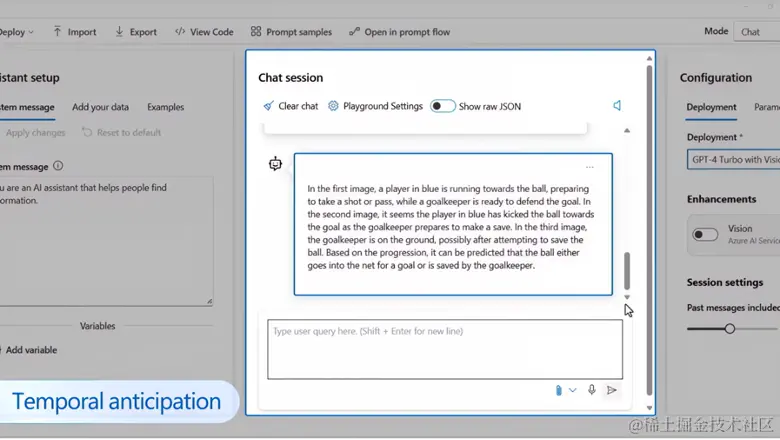780x440 pixels.
Task: Click the System message info icon
Action: (58, 166)
